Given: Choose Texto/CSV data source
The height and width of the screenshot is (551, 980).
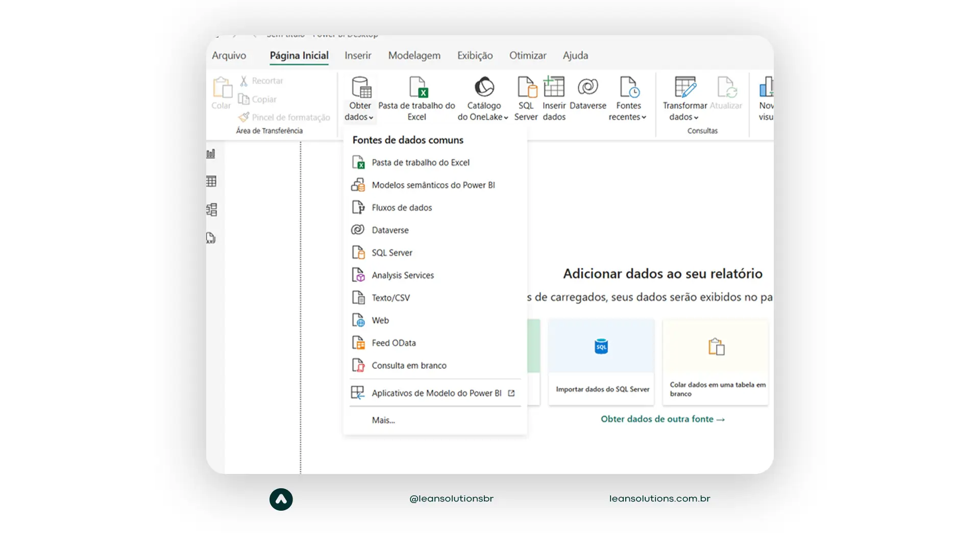Looking at the screenshot, I should click(x=435, y=297).
